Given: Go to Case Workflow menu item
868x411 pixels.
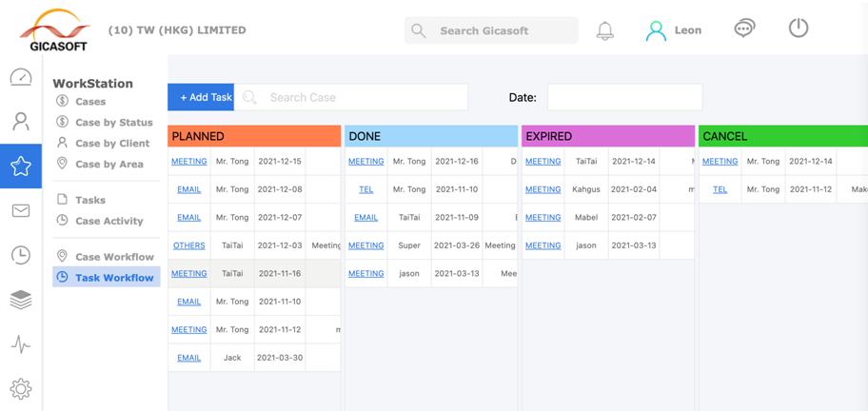Looking at the screenshot, I should [114, 257].
